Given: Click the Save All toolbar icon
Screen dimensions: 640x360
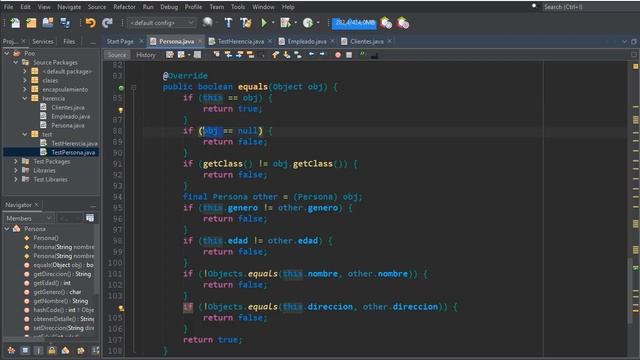Looking at the screenshot, I should click(65, 23).
